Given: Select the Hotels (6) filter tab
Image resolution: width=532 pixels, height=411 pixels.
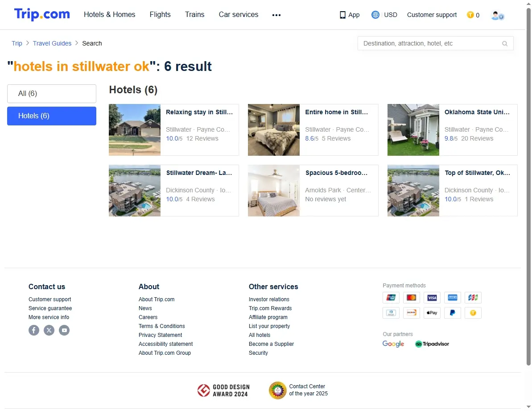Looking at the screenshot, I should click(52, 116).
